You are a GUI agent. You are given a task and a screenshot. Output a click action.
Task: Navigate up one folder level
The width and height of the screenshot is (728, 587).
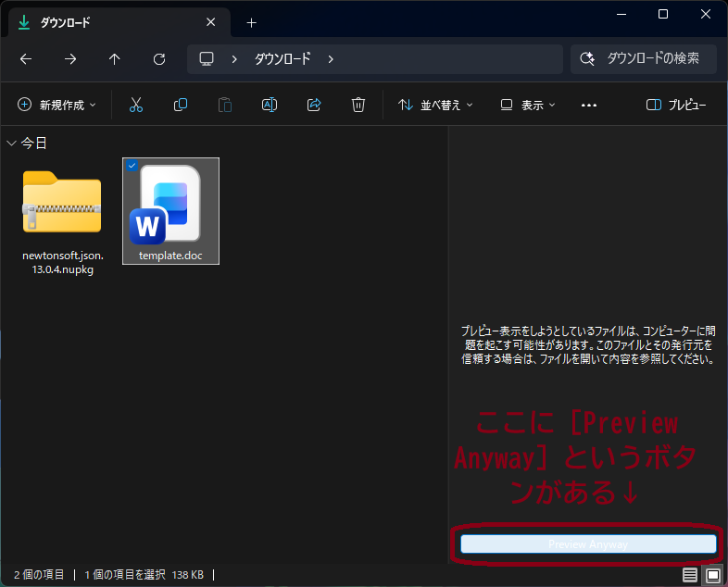[114, 59]
